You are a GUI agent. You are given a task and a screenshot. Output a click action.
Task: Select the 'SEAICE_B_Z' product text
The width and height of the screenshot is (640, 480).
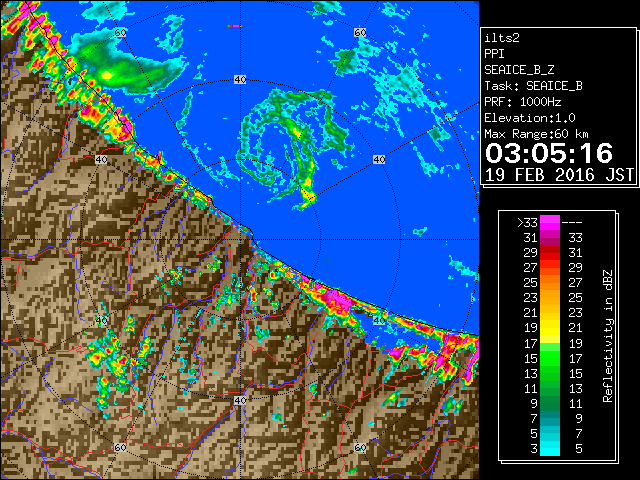[519, 70]
